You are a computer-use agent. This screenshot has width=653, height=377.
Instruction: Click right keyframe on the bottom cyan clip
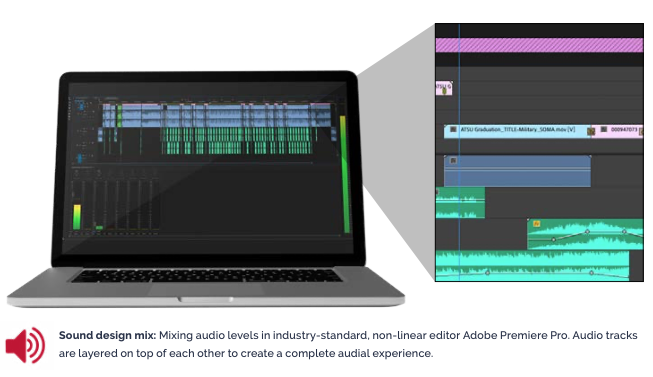pyautogui.click(x=591, y=273)
